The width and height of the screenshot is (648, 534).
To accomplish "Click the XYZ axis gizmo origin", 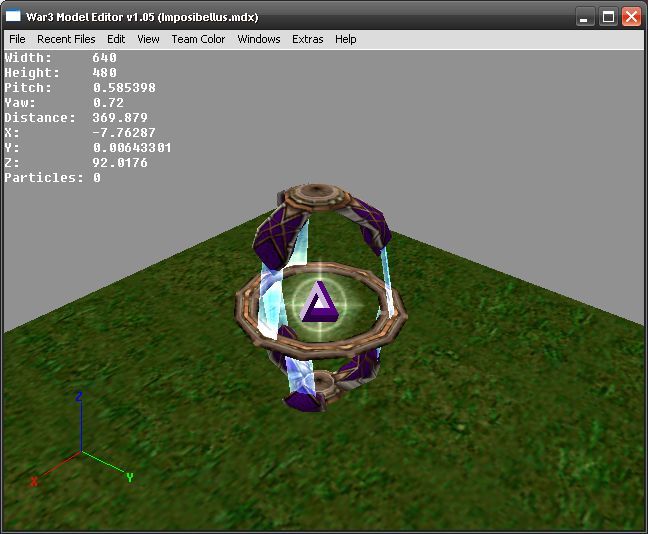I will click(81, 452).
